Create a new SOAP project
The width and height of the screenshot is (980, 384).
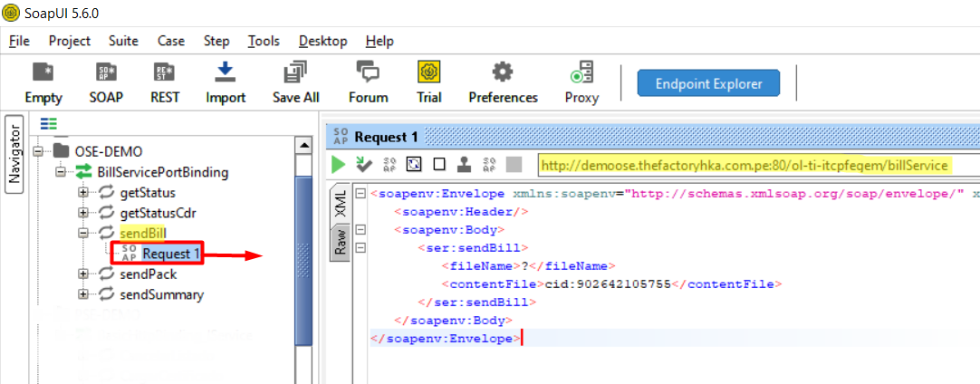[106, 82]
